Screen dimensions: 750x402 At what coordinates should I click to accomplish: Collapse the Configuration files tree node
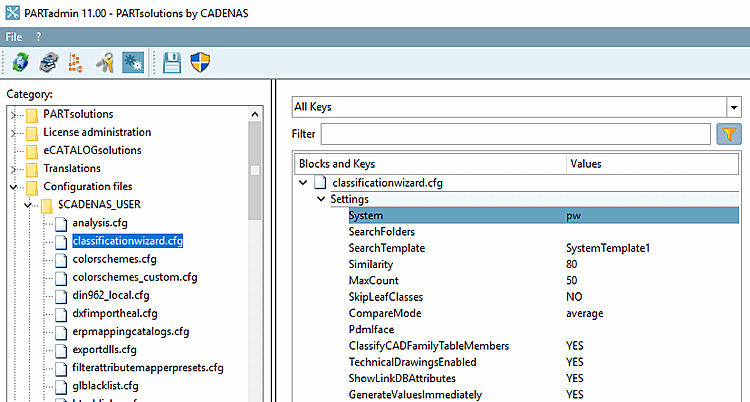coord(14,187)
